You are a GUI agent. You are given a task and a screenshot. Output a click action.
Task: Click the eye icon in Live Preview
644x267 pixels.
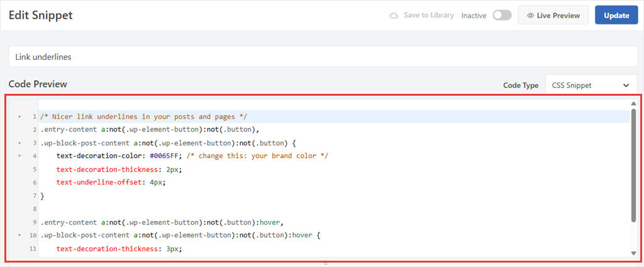coord(530,16)
